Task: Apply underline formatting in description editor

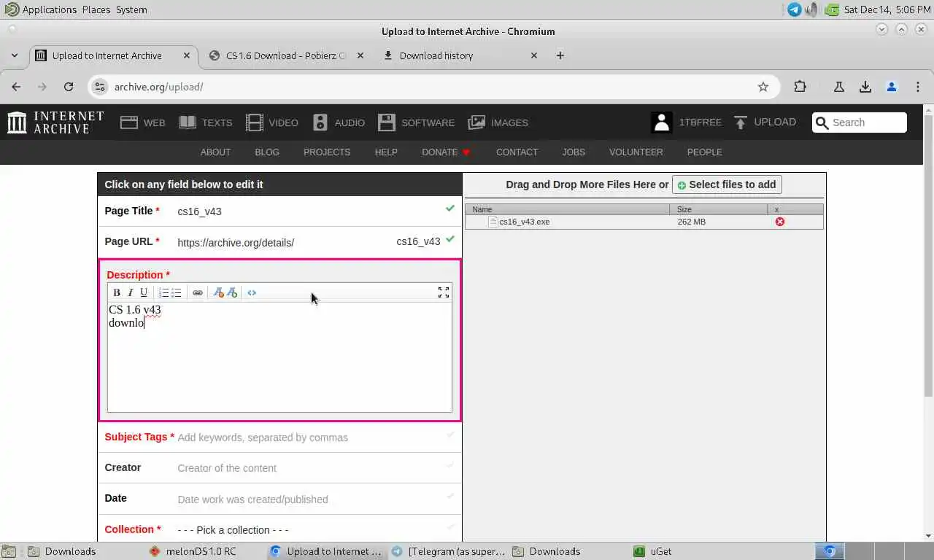Action: click(x=144, y=292)
